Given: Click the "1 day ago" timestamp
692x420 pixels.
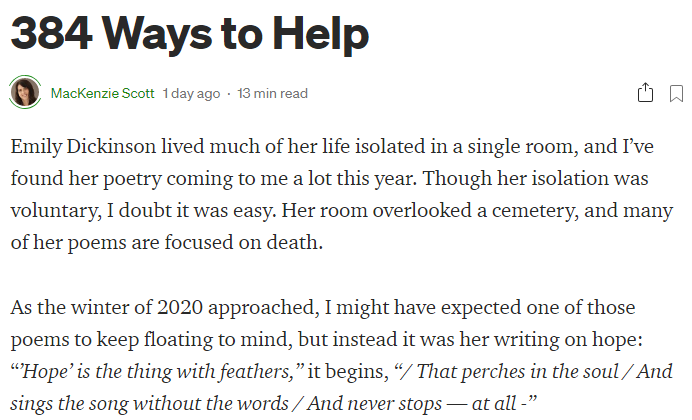Looking at the screenshot, I should [x=191, y=94].
